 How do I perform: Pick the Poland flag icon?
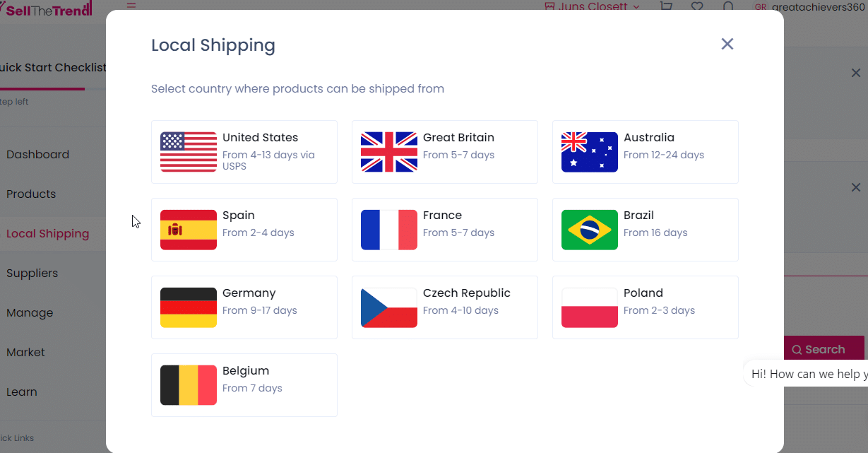pyautogui.click(x=590, y=307)
